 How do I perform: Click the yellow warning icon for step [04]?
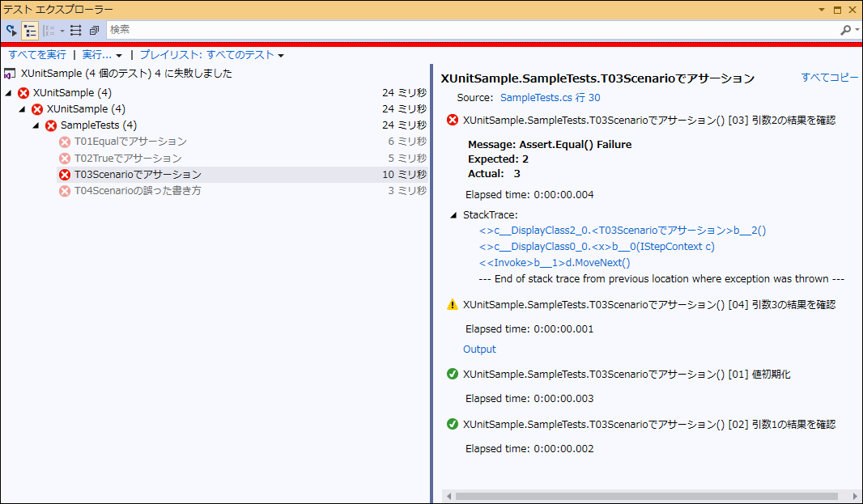(453, 305)
